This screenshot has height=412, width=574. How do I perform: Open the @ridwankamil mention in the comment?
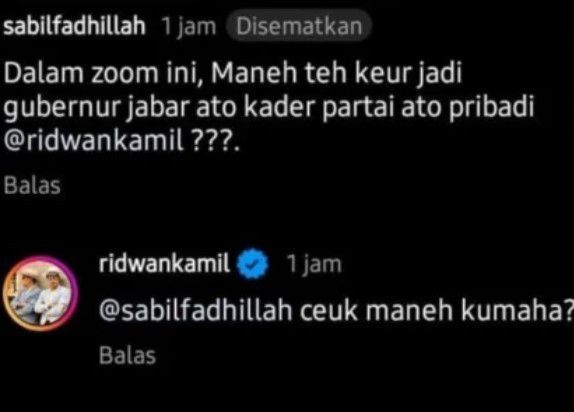pos(93,141)
